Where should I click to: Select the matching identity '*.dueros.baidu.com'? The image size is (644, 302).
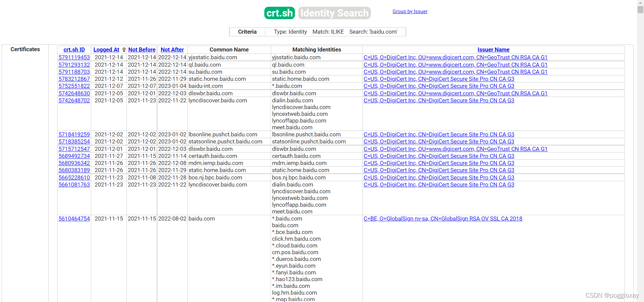[x=296, y=259]
